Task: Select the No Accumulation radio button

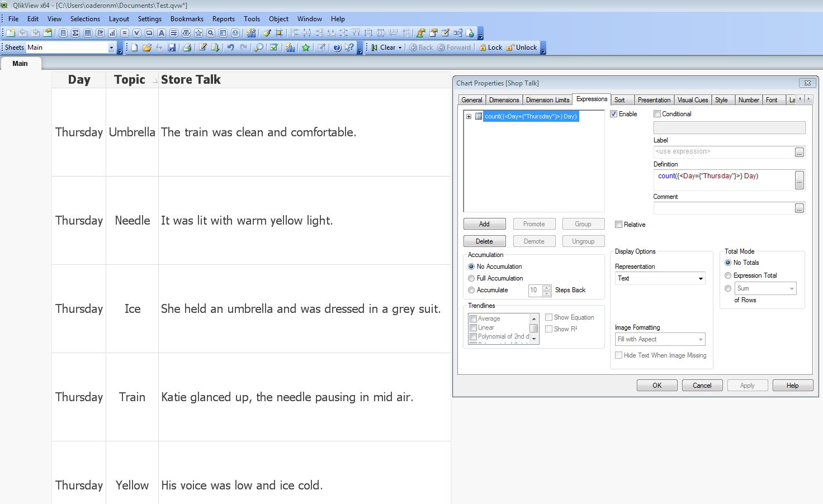Action: 471,267
